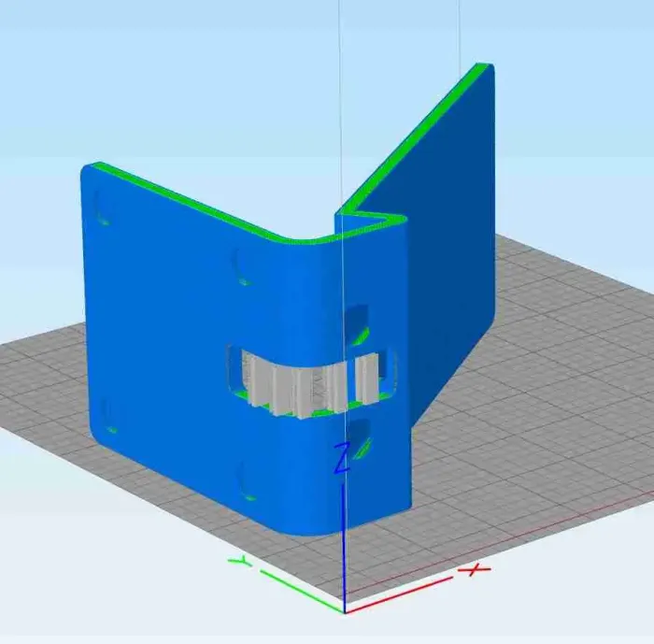Click the lower square hole below the support slot
This screenshot has width=654, height=644.
[360, 438]
